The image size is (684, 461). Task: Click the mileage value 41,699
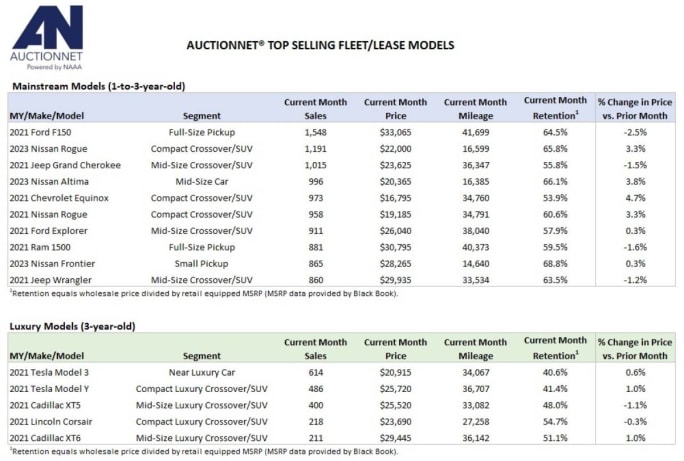(x=475, y=132)
